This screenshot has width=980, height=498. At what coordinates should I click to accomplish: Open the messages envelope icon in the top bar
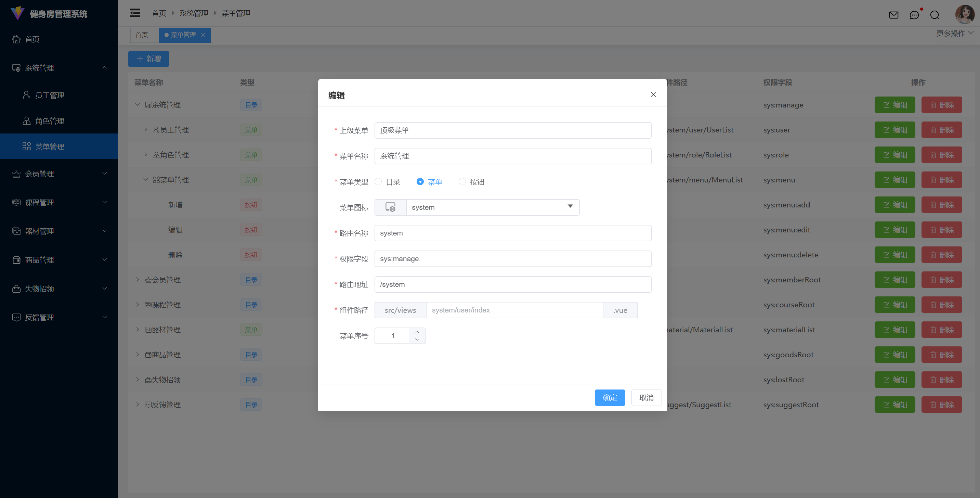[894, 15]
